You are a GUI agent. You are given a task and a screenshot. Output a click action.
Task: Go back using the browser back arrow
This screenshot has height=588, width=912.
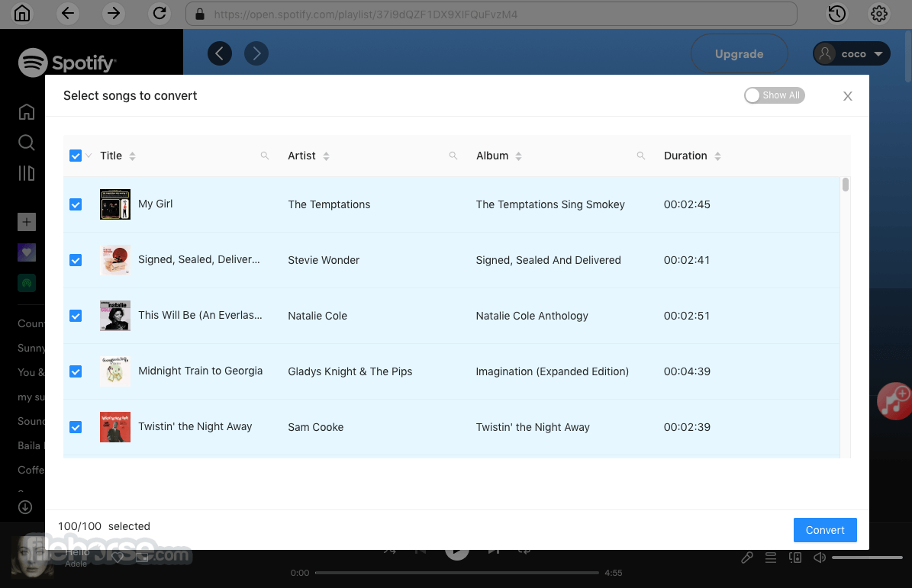click(68, 14)
